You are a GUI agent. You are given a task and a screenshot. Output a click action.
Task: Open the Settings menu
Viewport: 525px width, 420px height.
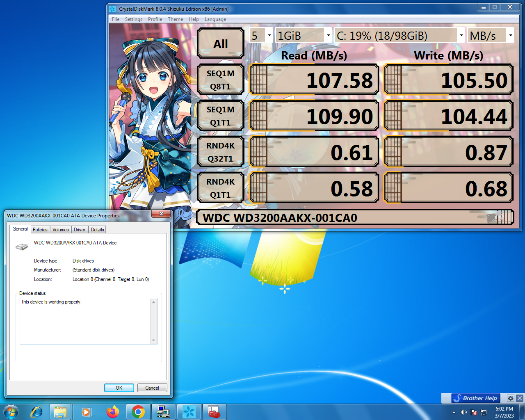tap(134, 19)
